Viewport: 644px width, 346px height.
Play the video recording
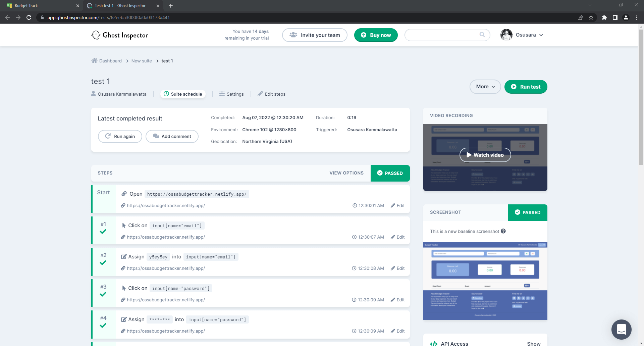pyautogui.click(x=485, y=155)
